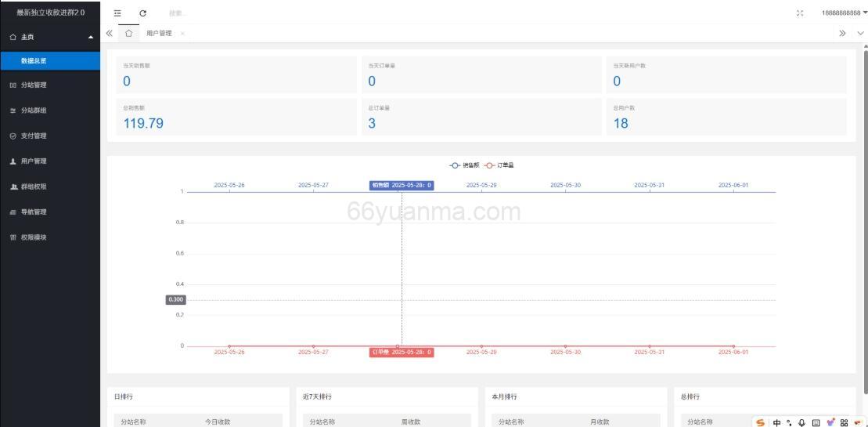Open the soft keyboard icon in IME bar
868x427 pixels.
816,422
